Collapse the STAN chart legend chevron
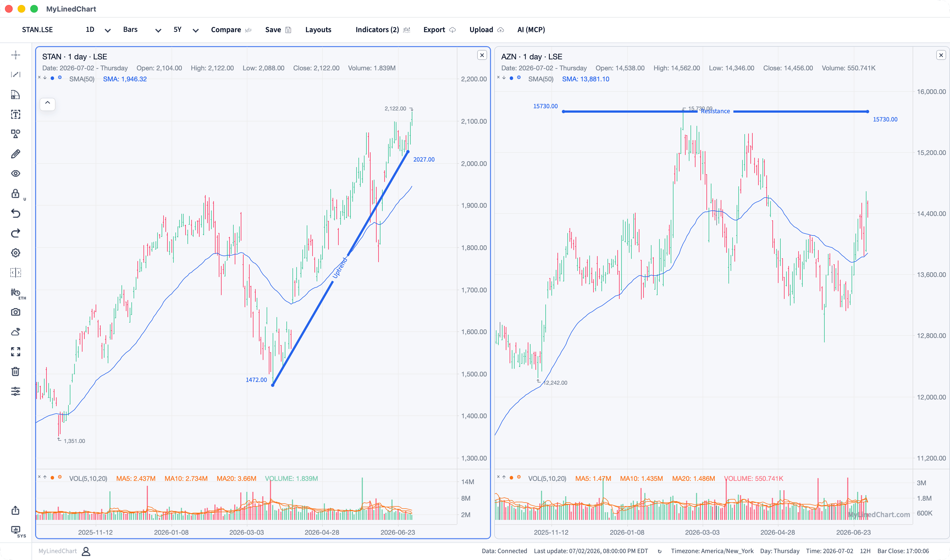The width and height of the screenshot is (950, 560). (x=48, y=103)
